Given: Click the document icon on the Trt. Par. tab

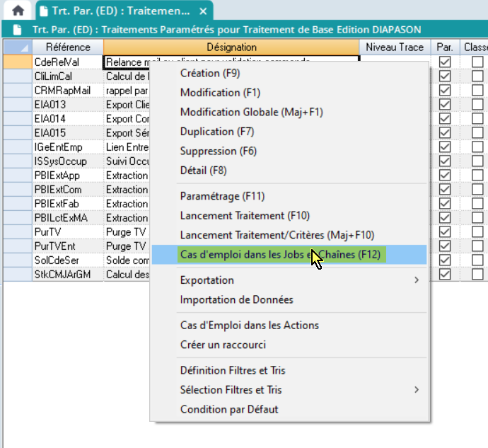Looking at the screenshot, I should (43, 11).
